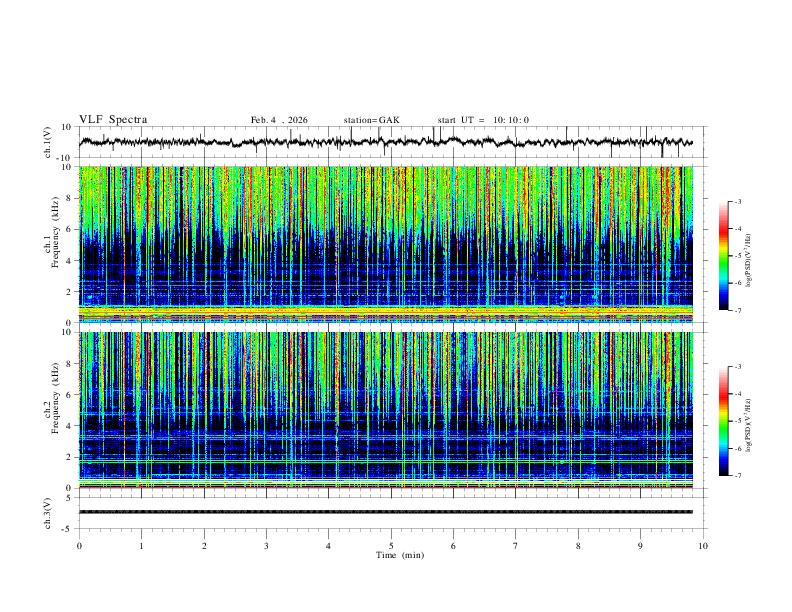Image resolution: width=792 pixels, height=612 pixels.
Task: Click the log(PSD) label beside the ch.2 colorbar
Action: coord(749,425)
